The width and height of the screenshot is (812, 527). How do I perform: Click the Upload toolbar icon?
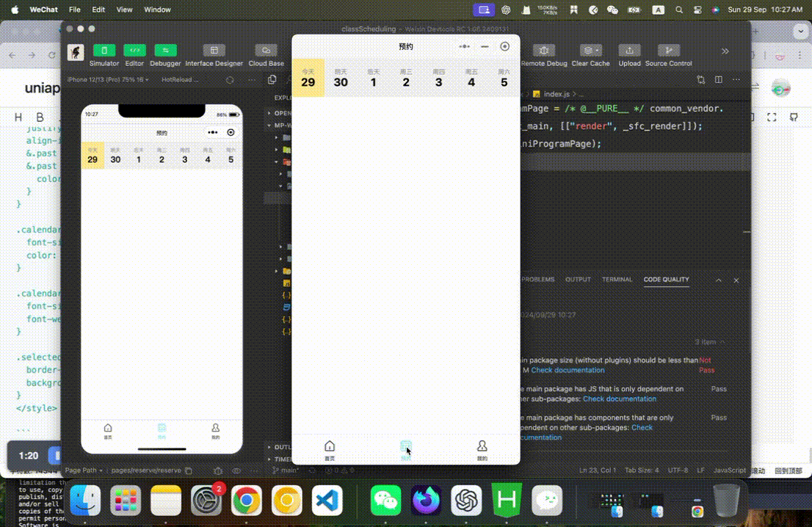[629, 50]
